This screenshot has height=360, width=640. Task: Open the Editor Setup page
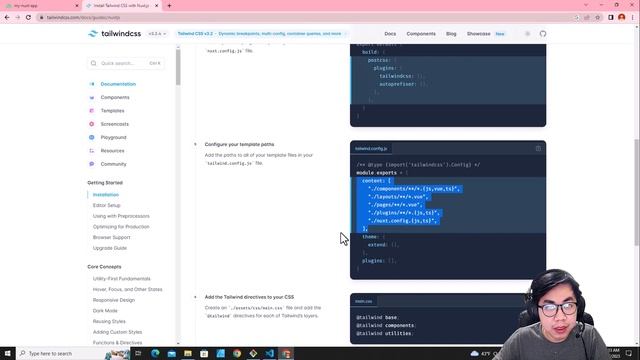point(107,205)
